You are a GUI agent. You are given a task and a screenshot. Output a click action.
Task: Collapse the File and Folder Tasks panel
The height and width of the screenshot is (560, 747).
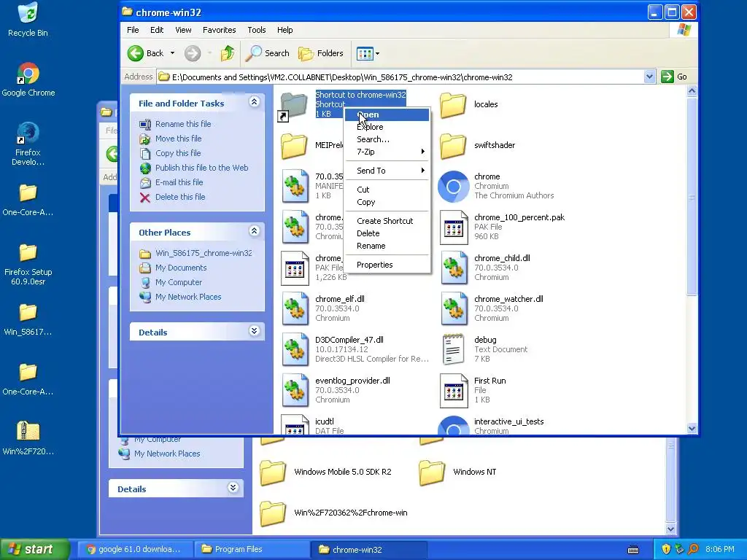pyautogui.click(x=255, y=102)
